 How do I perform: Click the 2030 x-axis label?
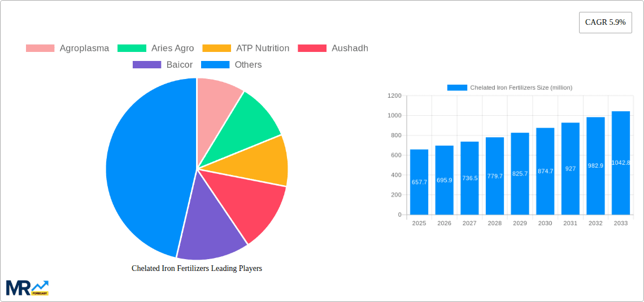click(x=546, y=224)
